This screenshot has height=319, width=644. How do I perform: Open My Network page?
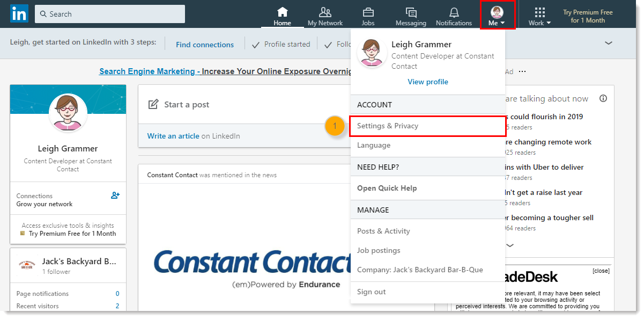coord(325,17)
